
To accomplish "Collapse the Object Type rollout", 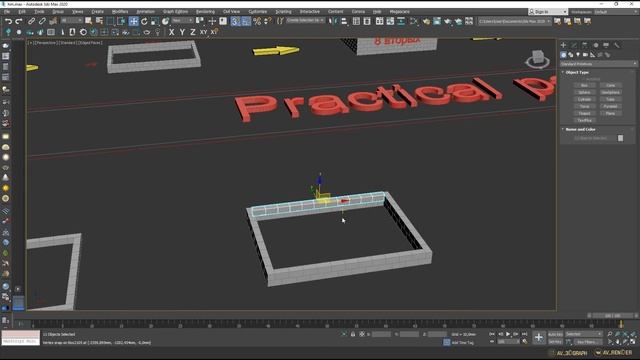I will 576,72.
